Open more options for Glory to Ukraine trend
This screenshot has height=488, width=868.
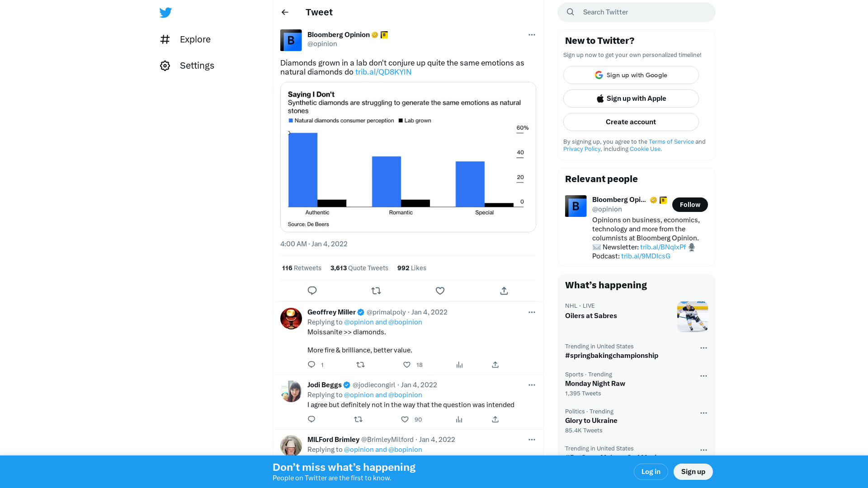click(x=703, y=413)
